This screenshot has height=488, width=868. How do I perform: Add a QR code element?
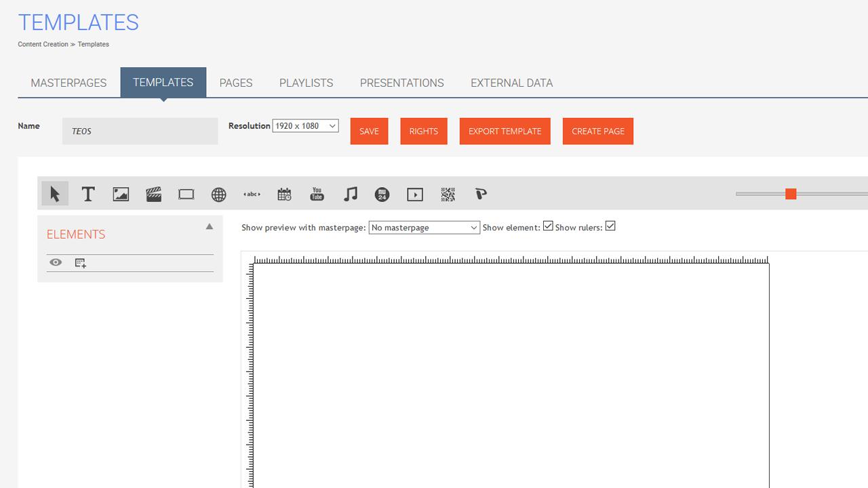[x=448, y=195]
